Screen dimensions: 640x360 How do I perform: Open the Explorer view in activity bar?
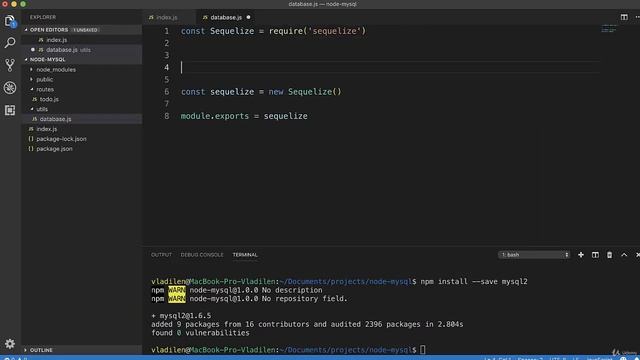[10, 21]
